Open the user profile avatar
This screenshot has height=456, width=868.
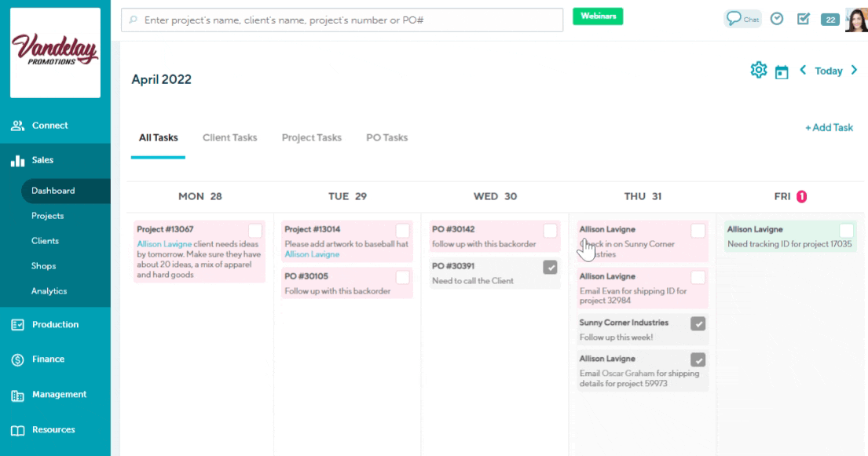coord(856,20)
